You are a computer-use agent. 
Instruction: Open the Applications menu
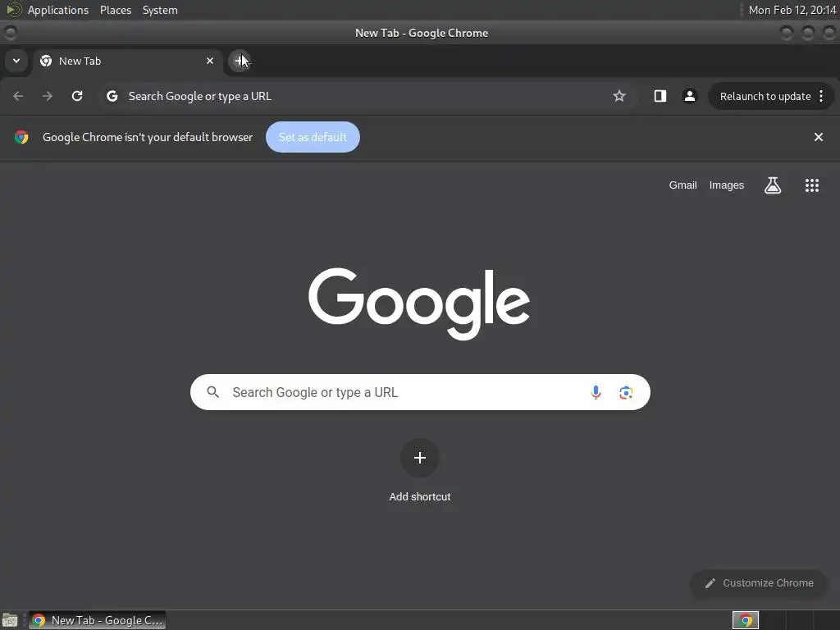[x=58, y=10]
